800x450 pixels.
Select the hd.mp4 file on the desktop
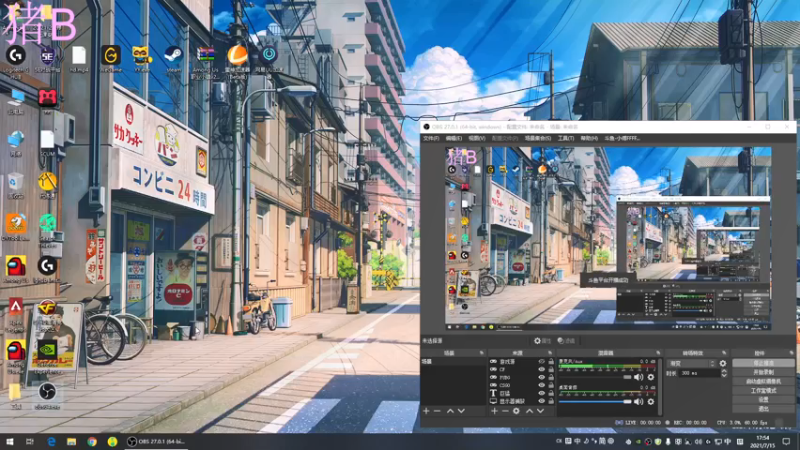[79, 56]
